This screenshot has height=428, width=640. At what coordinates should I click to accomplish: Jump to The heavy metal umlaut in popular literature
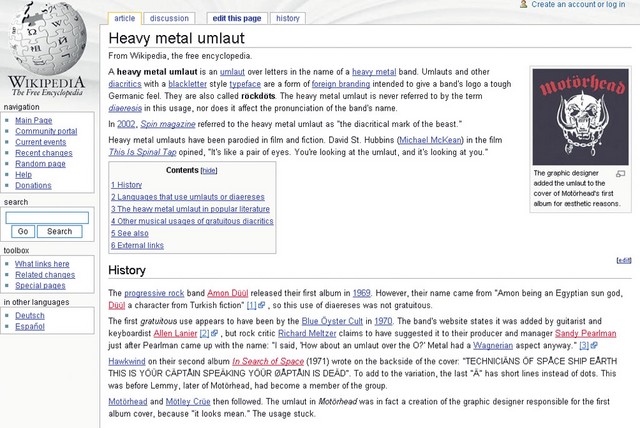coord(190,209)
